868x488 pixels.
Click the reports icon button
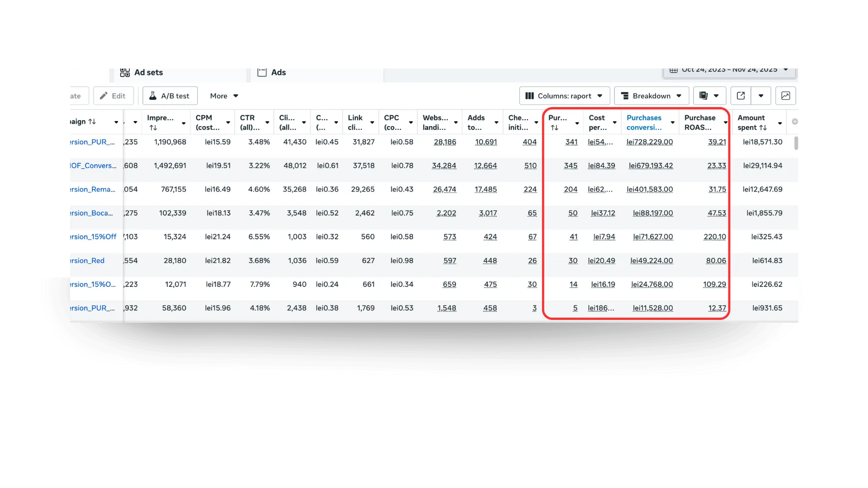pyautogui.click(x=703, y=96)
